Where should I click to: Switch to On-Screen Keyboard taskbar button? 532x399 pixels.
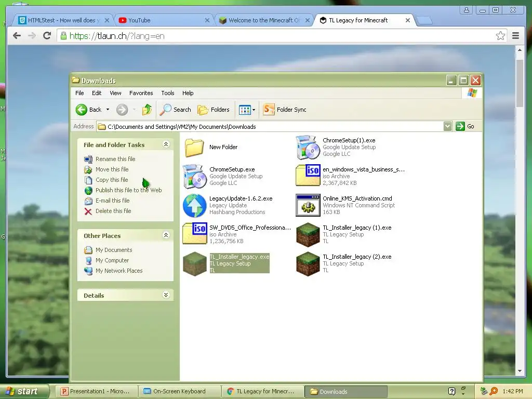pyautogui.click(x=179, y=391)
